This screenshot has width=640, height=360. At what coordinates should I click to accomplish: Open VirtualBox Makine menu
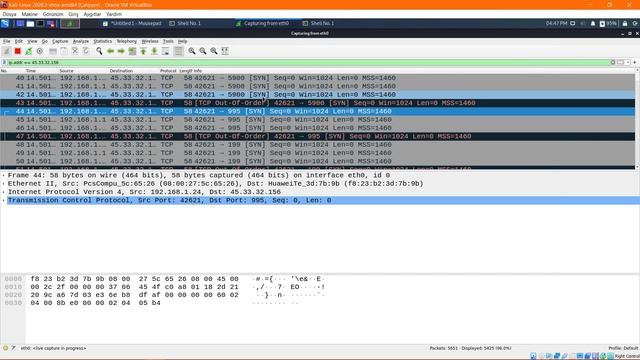[29, 14]
